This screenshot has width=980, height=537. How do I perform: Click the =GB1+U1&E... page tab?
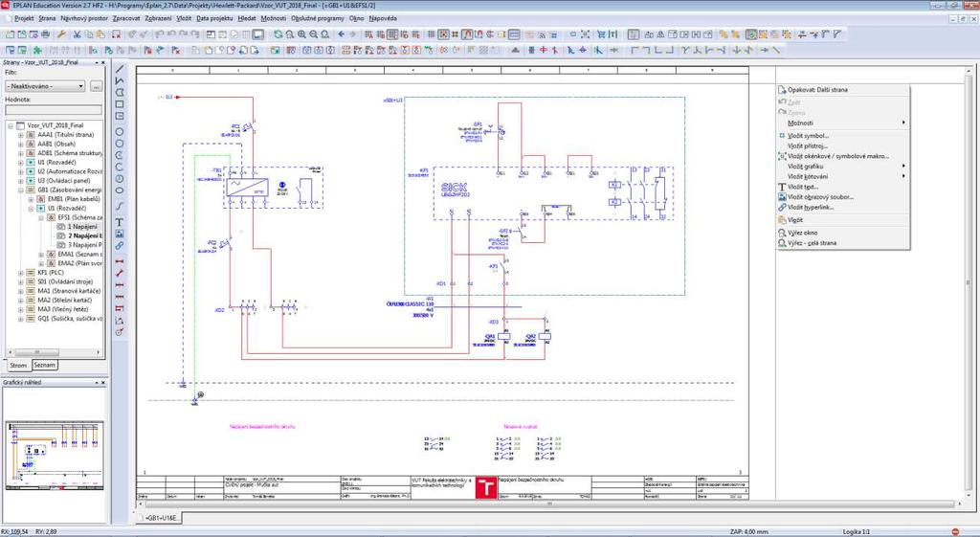[161, 518]
